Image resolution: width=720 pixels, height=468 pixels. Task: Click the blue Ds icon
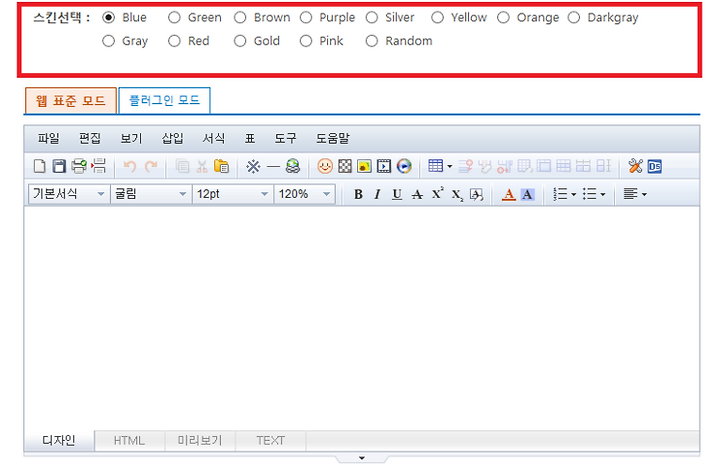click(x=655, y=166)
